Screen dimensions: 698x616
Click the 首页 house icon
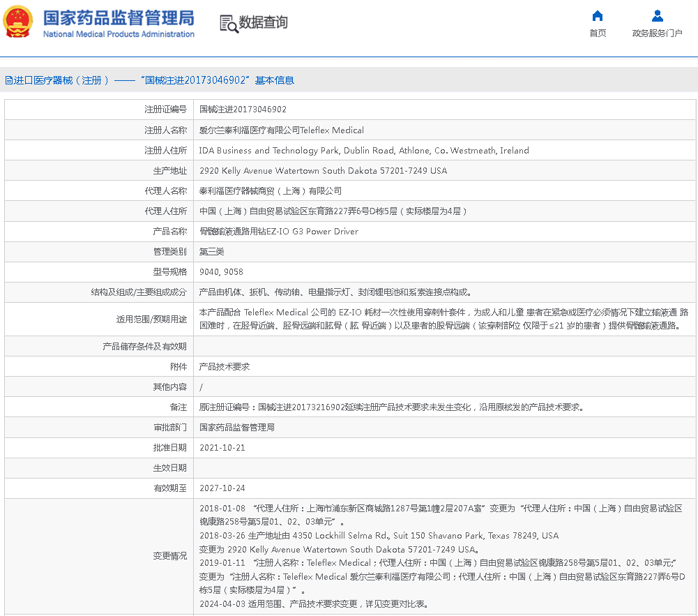coord(598,16)
